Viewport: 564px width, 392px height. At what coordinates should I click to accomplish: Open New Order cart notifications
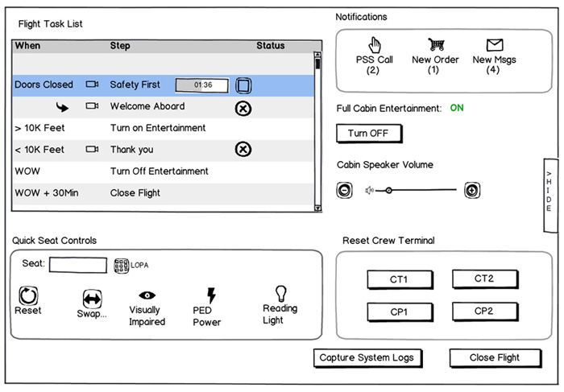[x=436, y=46]
